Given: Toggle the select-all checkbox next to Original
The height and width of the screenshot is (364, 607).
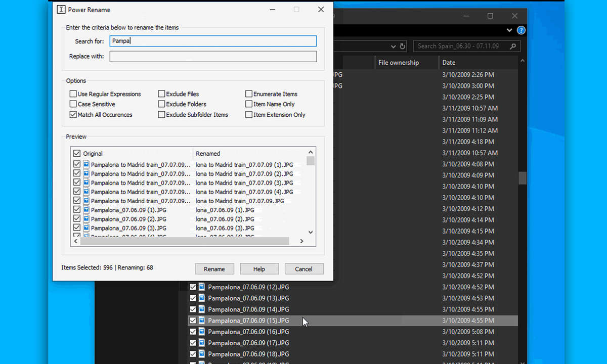Looking at the screenshot, I should coord(77,153).
